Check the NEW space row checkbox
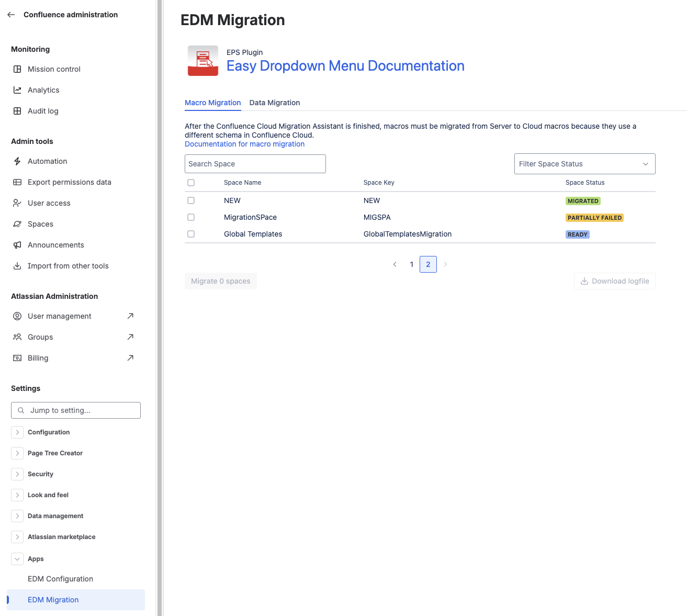Viewport: 687px width, 616px height. click(191, 200)
